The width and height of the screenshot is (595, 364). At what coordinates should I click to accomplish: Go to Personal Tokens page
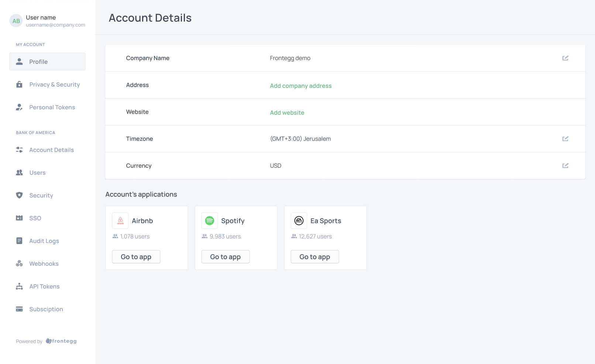pyautogui.click(x=52, y=107)
